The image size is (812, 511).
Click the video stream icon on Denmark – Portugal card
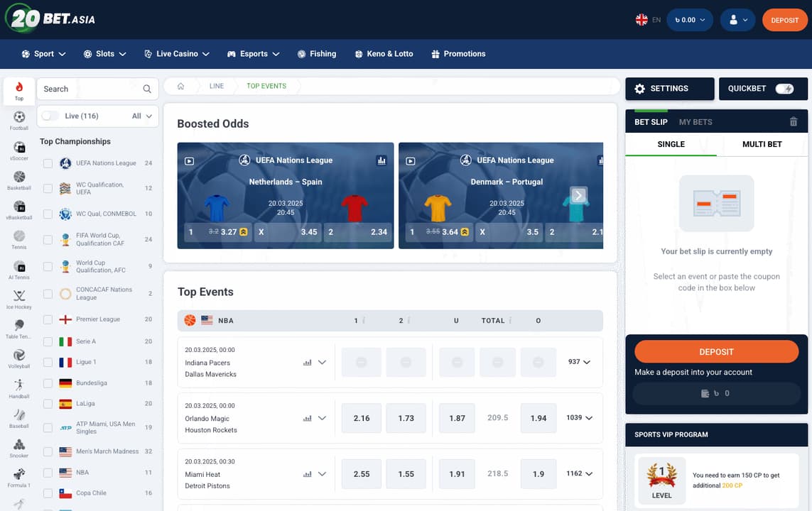coord(411,161)
